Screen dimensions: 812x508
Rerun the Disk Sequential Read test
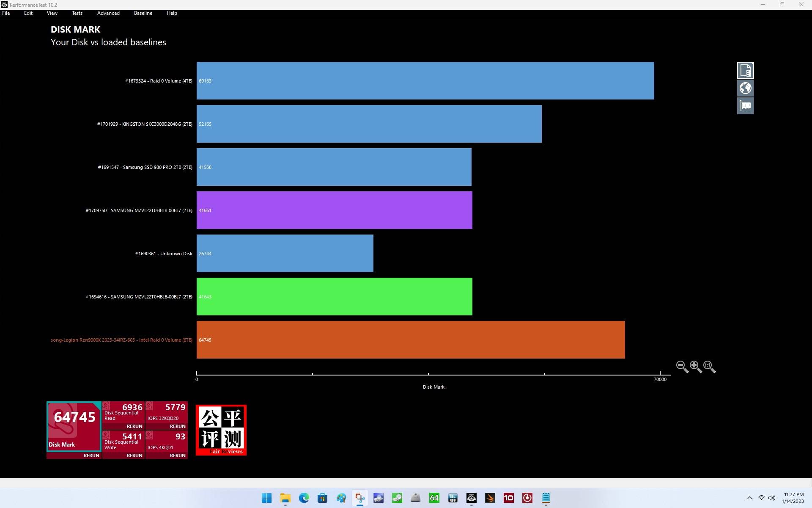(134, 426)
